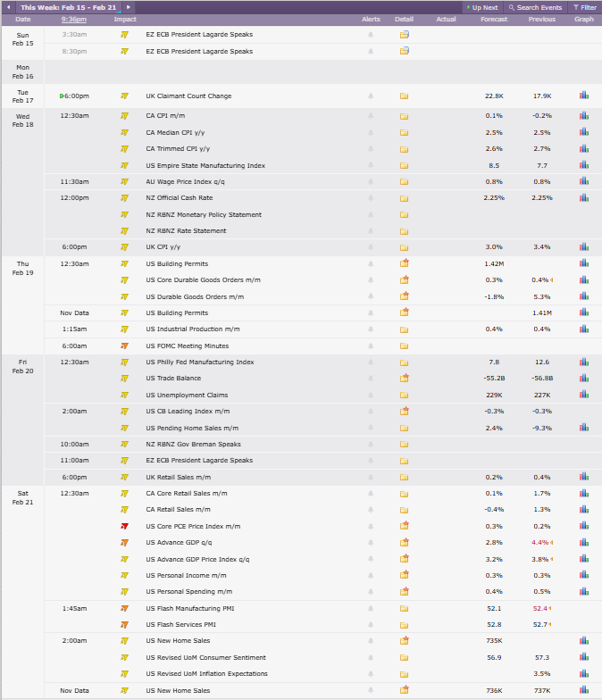This screenshot has width=602, height=700.
Task: Open detail folder for UK Claimant Count Change
Action: click(404, 96)
